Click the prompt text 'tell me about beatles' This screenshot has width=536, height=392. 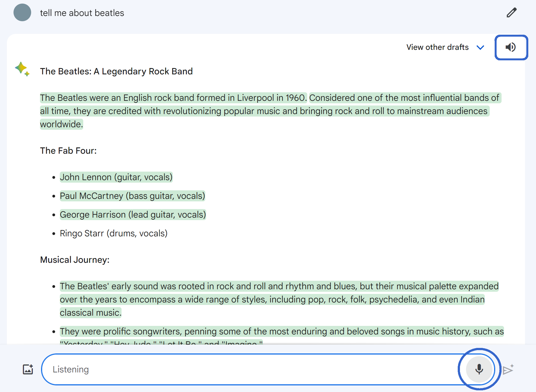click(x=82, y=13)
